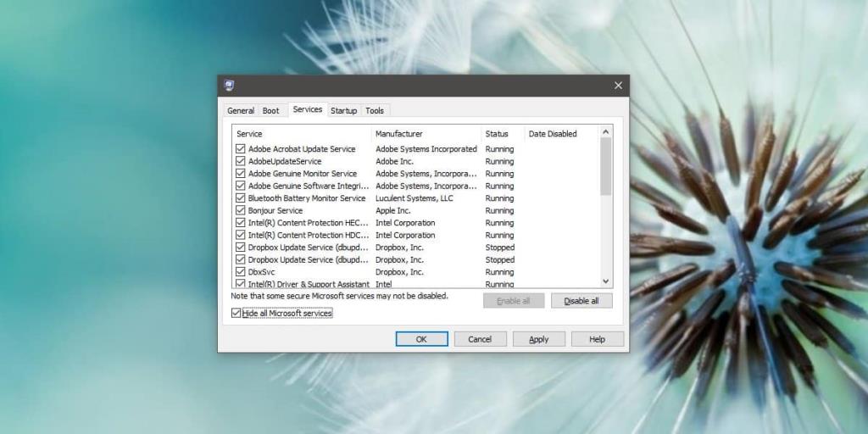This screenshot has height=434, width=868.
Task: Click the scrollbar up arrow
Action: (x=605, y=131)
